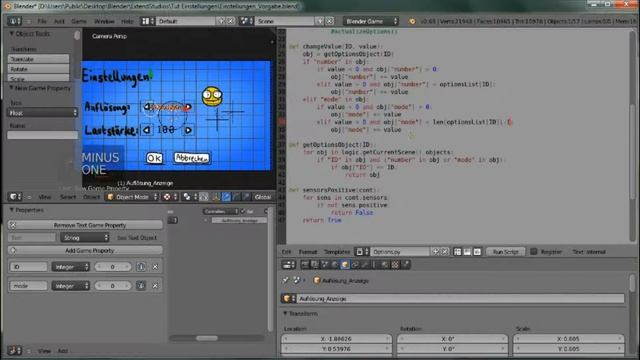640x360 pixels.
Task: Open the Texture checker tab icon
Action: pyautogui.click(x=395, y=265)
